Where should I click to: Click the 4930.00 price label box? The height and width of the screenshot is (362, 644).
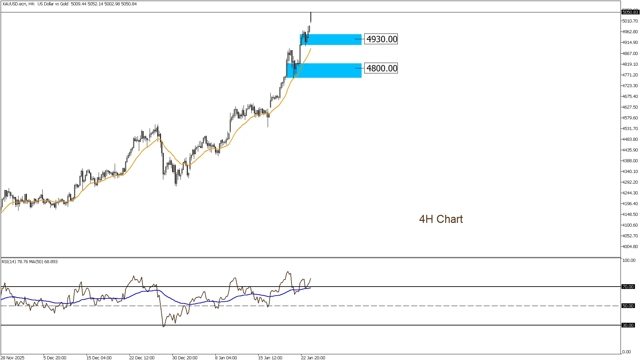tap(381, 39)
